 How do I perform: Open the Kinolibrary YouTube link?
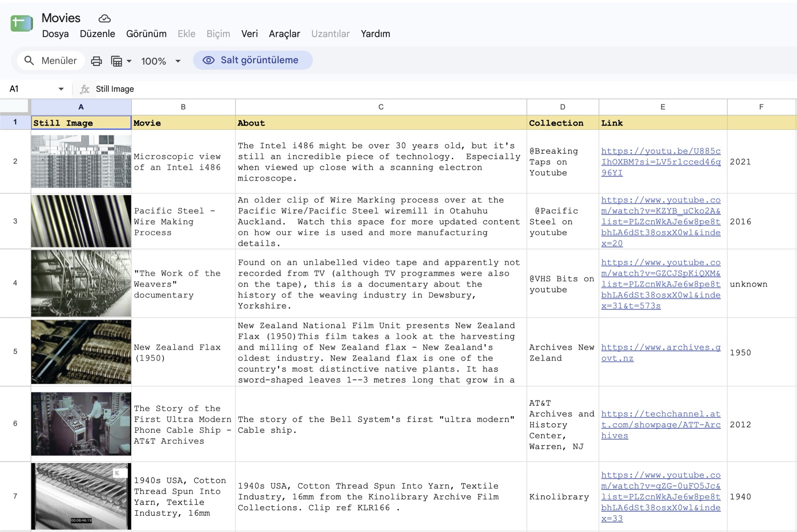click(661, 497)
